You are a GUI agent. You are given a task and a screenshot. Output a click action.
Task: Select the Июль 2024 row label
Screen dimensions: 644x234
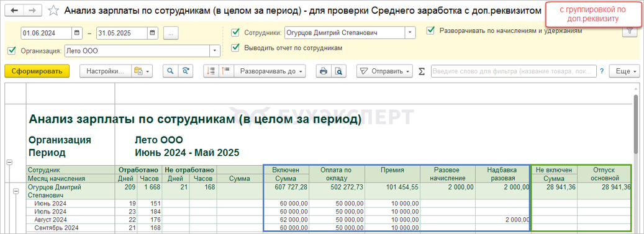50,212
